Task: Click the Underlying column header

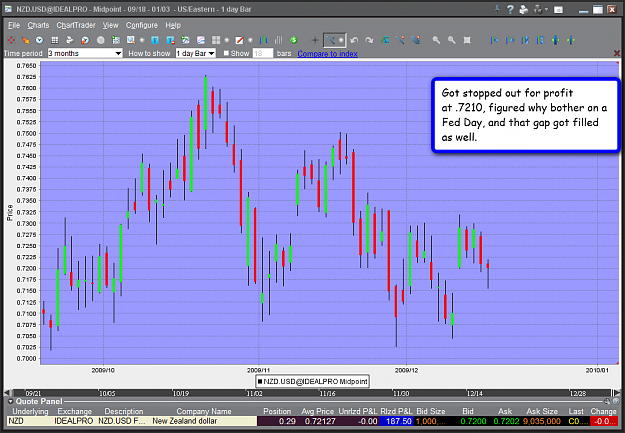Action: pos(30,411)
